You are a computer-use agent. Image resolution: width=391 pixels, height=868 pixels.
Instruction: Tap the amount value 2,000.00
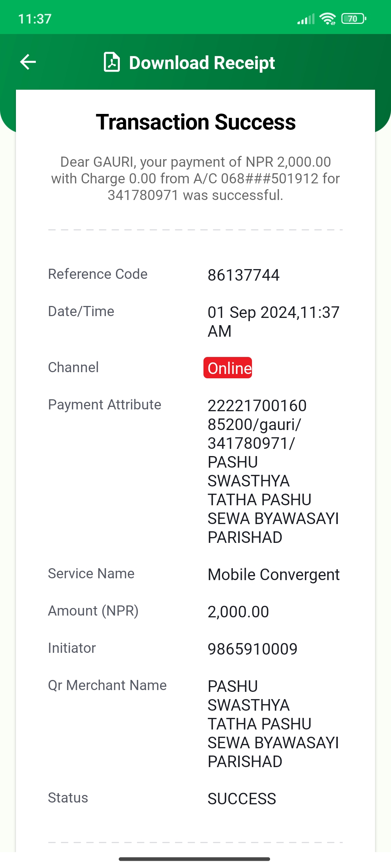[x=238, y=612]
